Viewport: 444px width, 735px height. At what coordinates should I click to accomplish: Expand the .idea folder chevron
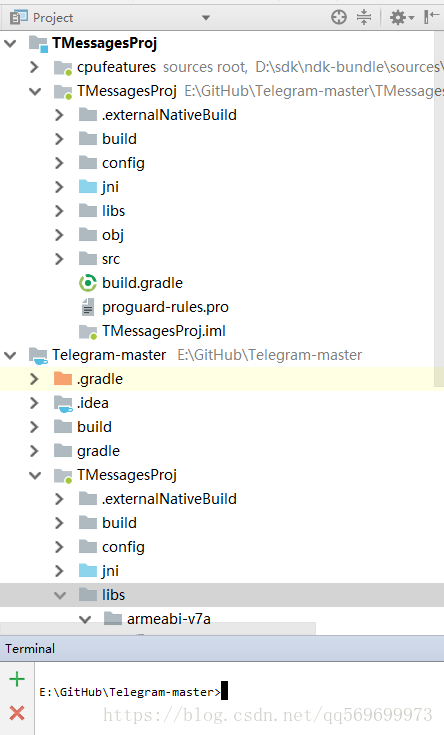click(x=34, y=403)
